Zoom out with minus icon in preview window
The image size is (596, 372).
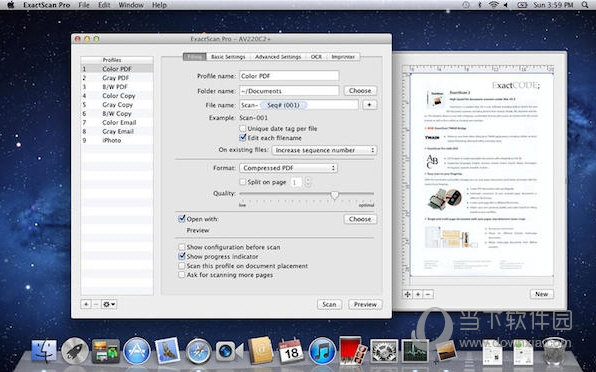click(x=428, y=294)
